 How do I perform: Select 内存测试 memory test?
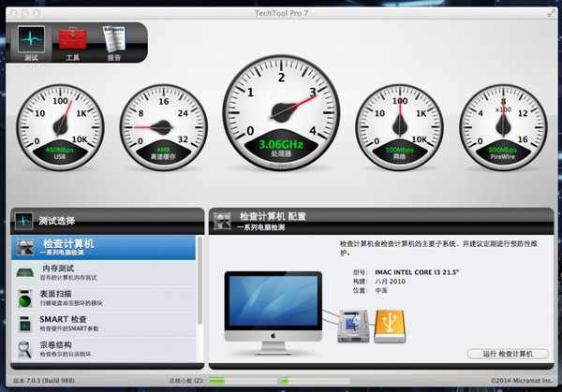point(103,273)
